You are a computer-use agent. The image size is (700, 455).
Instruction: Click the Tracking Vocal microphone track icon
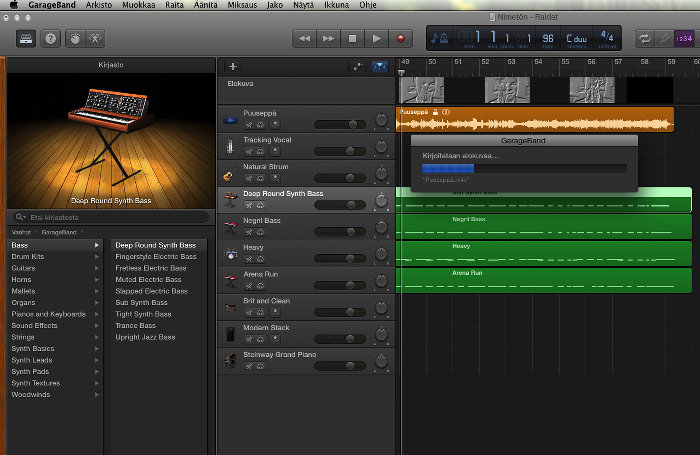point(230,147)
